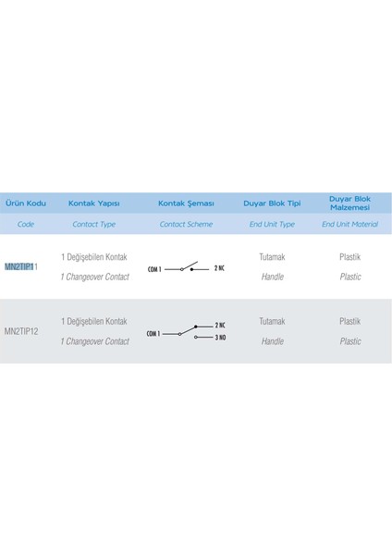The image size is (392, 555).
Task: Click the MN2TIP12 product code
Action: point(21,332)
